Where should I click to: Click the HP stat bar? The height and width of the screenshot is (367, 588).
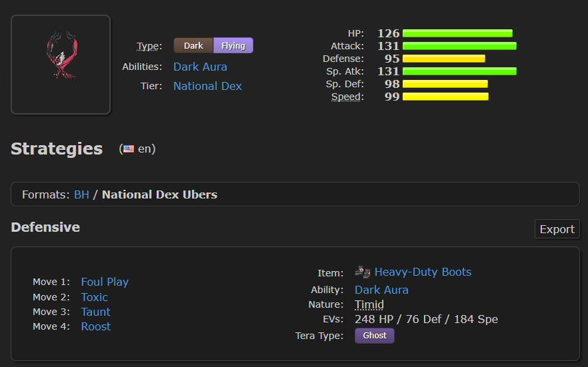[x=457, y=33]
